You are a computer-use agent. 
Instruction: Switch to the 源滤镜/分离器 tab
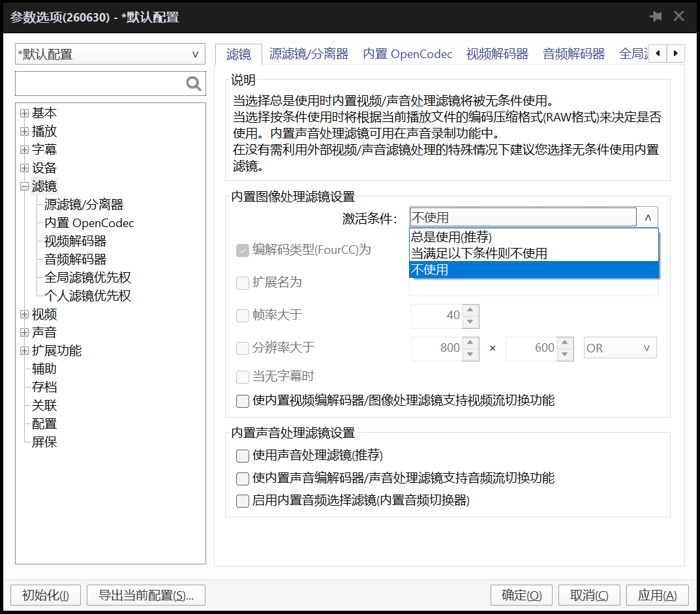[x=309, y=54]
